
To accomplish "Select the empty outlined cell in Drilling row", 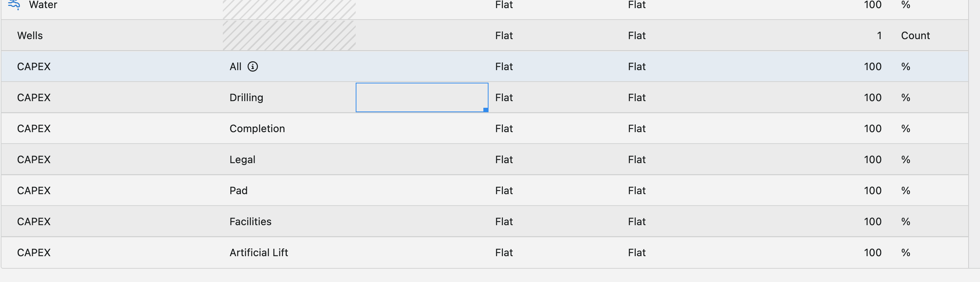I will 421,97.
